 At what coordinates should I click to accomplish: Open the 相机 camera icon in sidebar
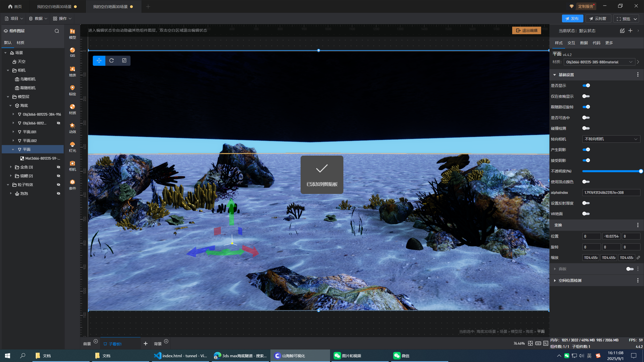point(72,166)
